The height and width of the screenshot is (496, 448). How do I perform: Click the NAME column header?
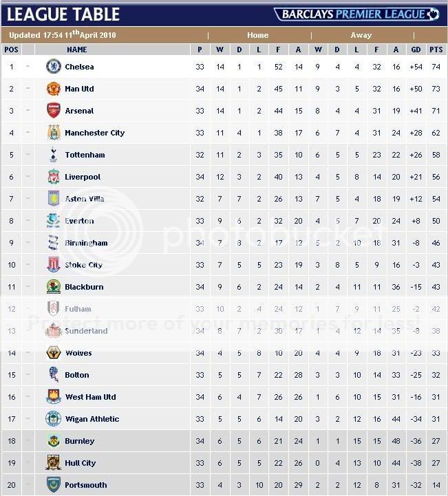77,50
